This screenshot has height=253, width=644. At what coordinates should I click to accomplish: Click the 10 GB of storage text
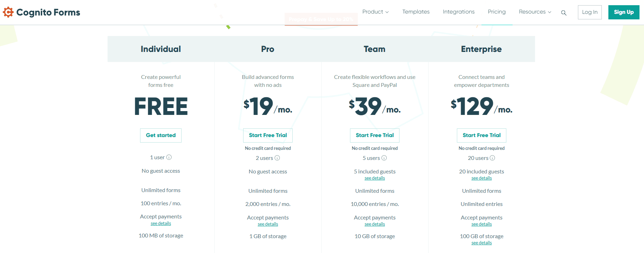click(375, 236)
